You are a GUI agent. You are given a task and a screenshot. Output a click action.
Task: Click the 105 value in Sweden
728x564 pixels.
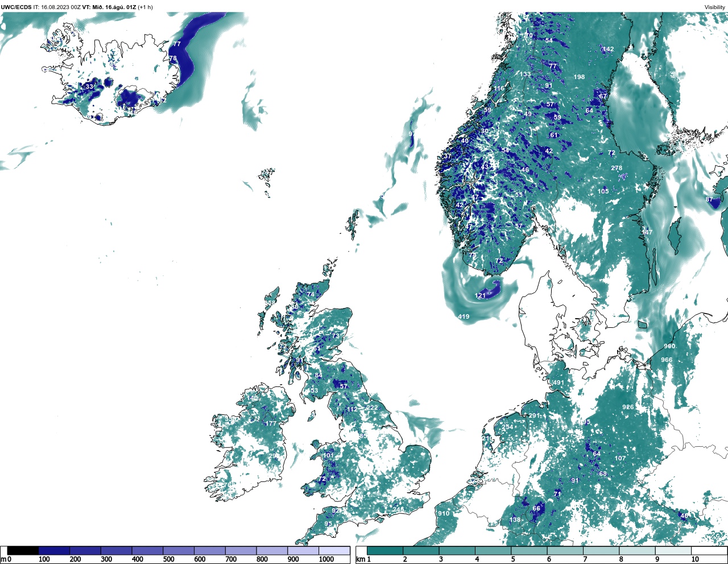603,191
